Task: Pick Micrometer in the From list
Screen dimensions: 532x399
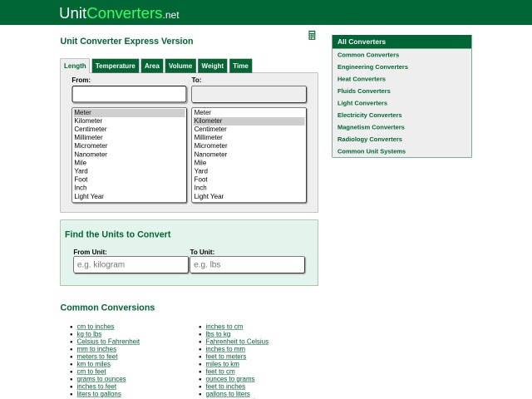Action: [x=129, y=145]
